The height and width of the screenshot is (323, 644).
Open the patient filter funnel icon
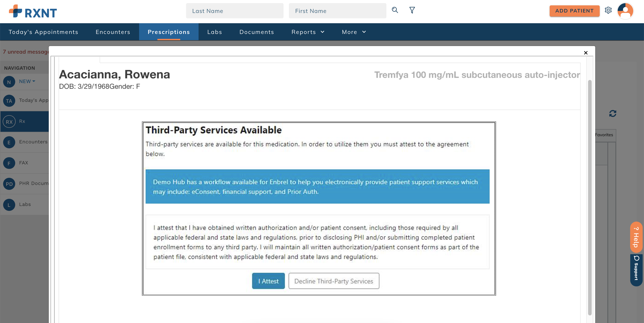[x=412, y=10]
